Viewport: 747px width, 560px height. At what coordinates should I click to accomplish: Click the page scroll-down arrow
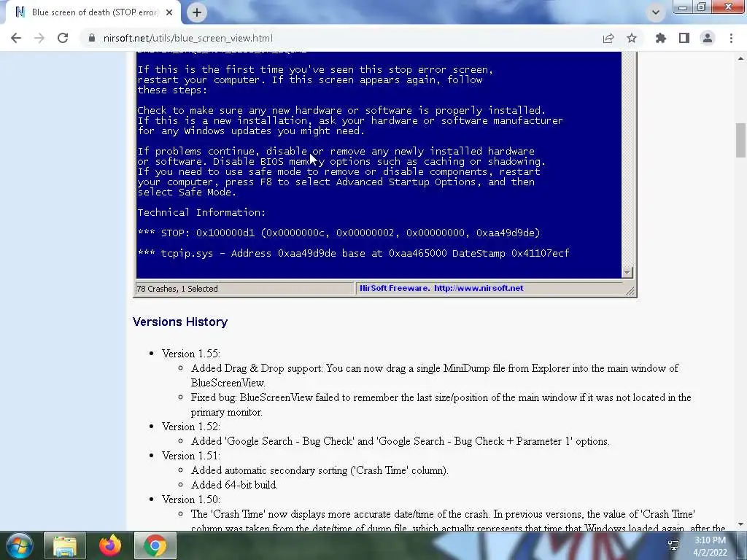(x=740, y=524)
